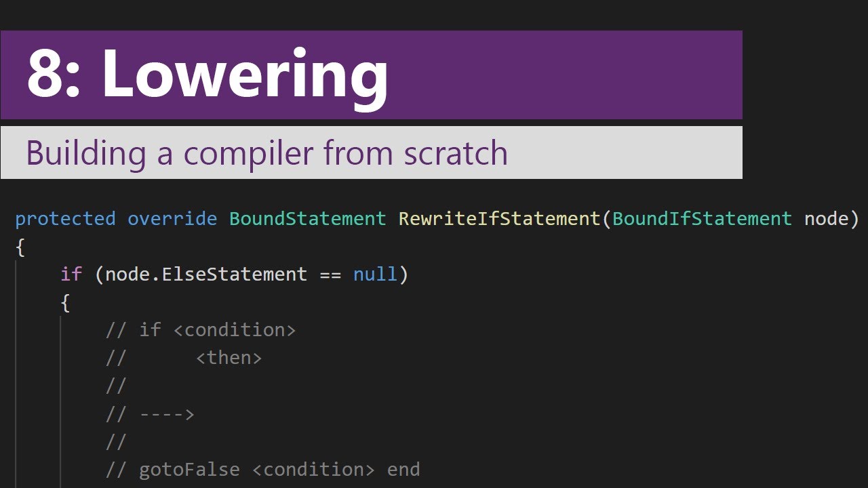
Task: Click the BoundStatement return type
Action: pos(308,218)
